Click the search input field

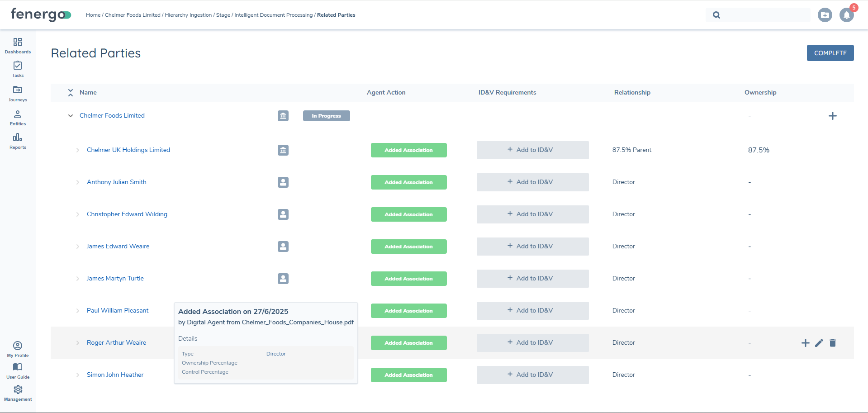(764, 15)
